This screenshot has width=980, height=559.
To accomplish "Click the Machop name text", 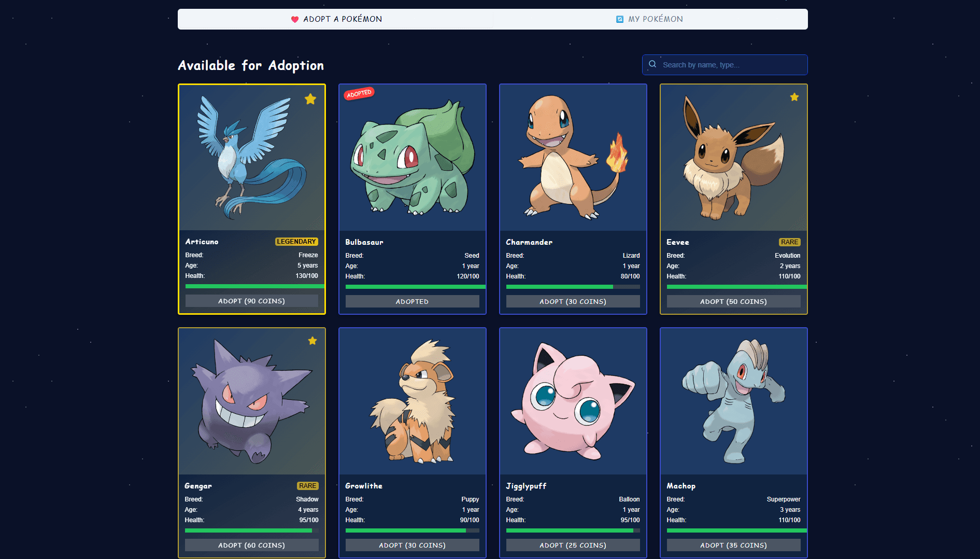I will tap(681, 486).
